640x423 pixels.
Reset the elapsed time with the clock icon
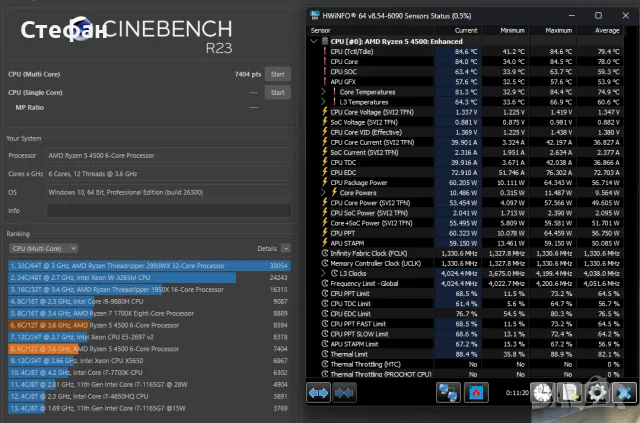[542, 393]
